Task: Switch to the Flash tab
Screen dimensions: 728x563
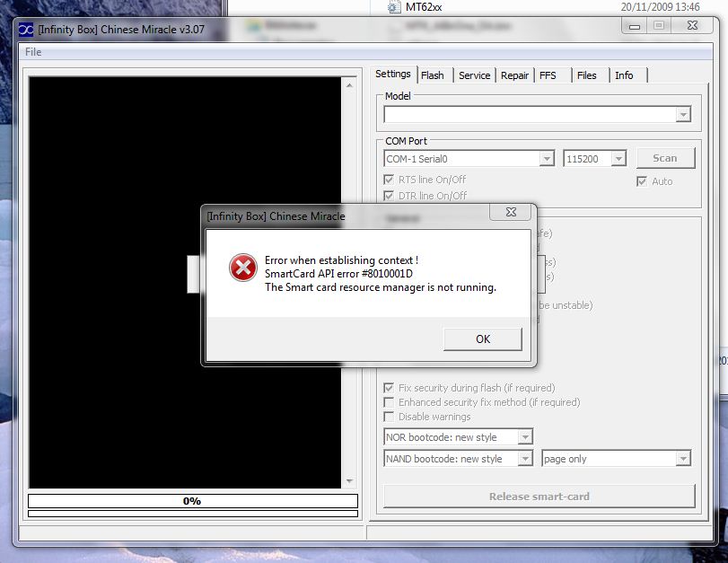Action: [433, 75]
